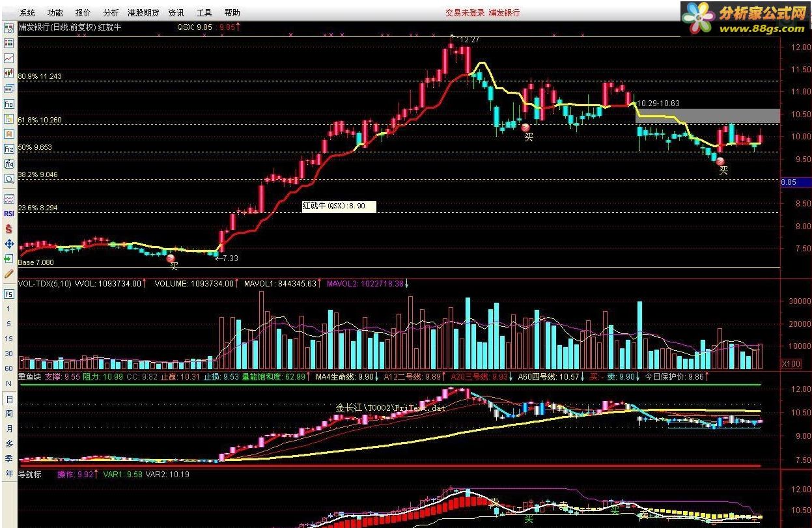Select the RSI indicator icon
Image resolution: width=812 pixels, height=528 pixels.
point(9,214)
